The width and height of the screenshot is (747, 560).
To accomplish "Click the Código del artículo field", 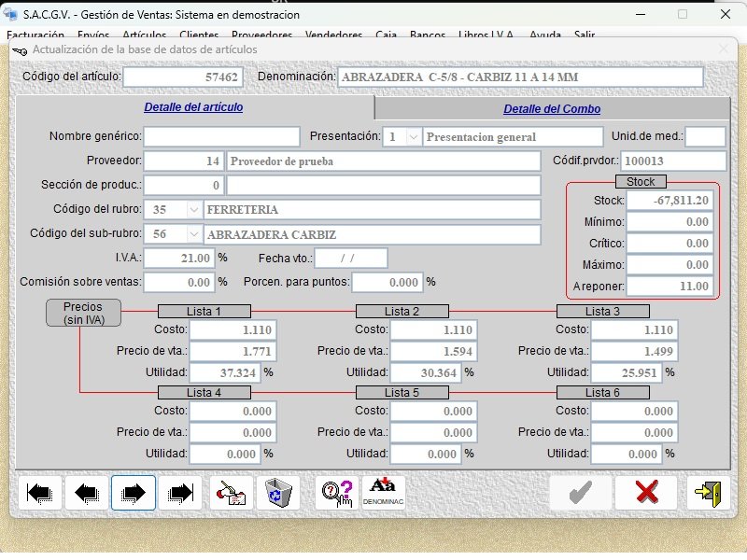I will click(x=183, y=77).
